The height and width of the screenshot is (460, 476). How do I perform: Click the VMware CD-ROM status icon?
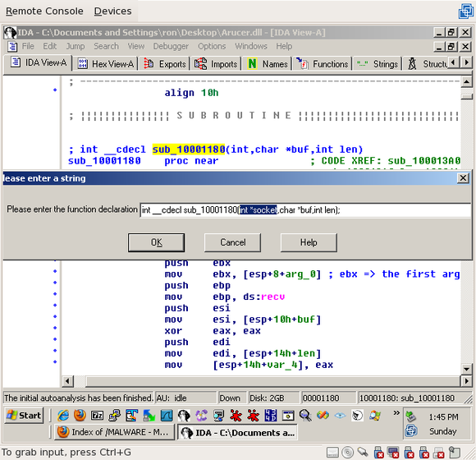pos(348,453)
